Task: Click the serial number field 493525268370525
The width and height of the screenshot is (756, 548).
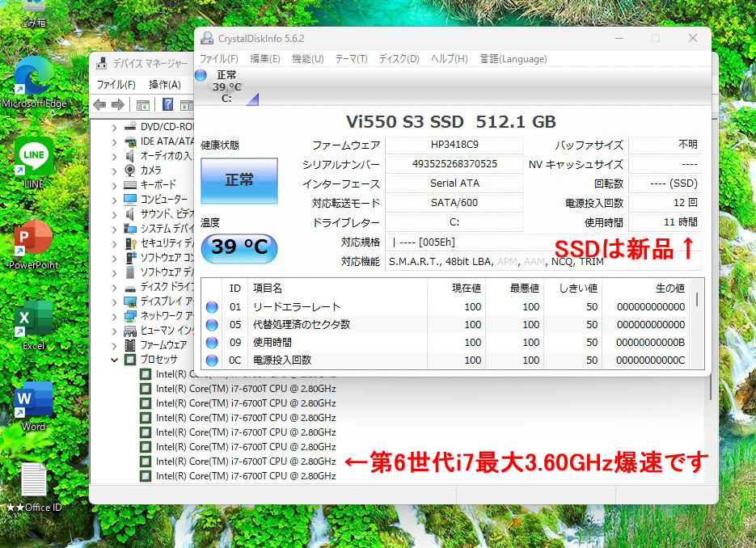Action: pyautogui.click(x=454, y=164)
